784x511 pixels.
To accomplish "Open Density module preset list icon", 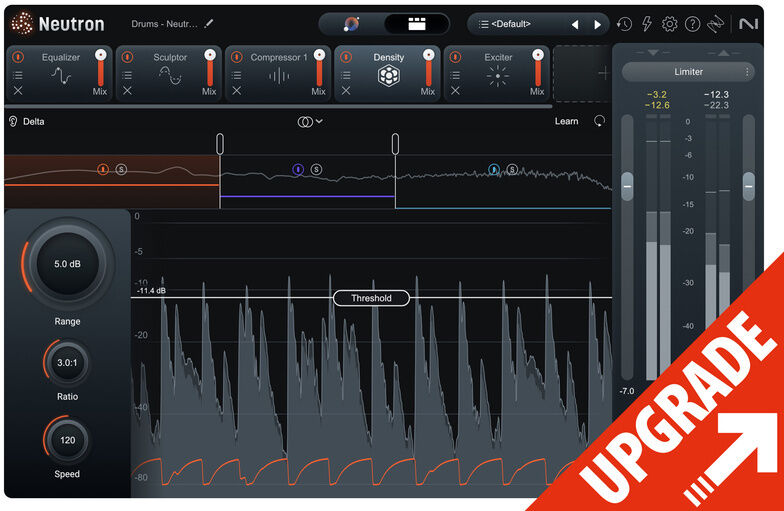I will point(346,76).
